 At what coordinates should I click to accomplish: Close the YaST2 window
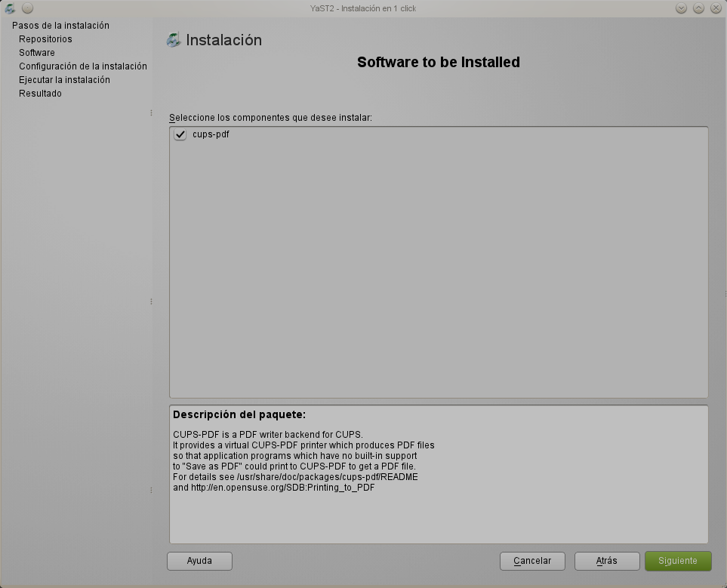[716, 8]
